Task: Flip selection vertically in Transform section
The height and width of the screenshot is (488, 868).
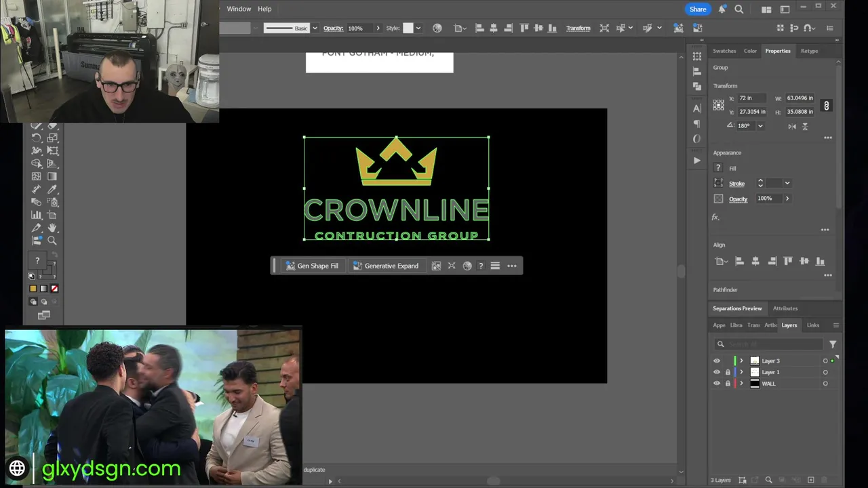Action: [805, 126]
